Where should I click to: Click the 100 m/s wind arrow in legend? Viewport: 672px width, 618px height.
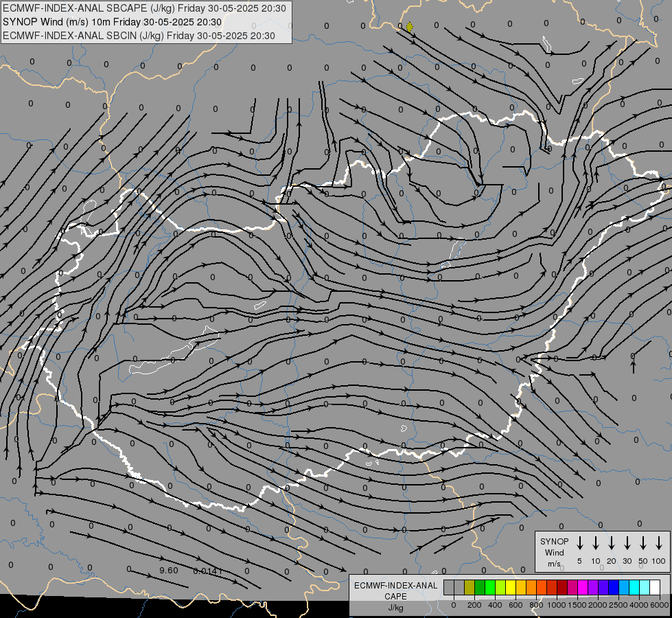pyautogui.click(x=659, y=543)
